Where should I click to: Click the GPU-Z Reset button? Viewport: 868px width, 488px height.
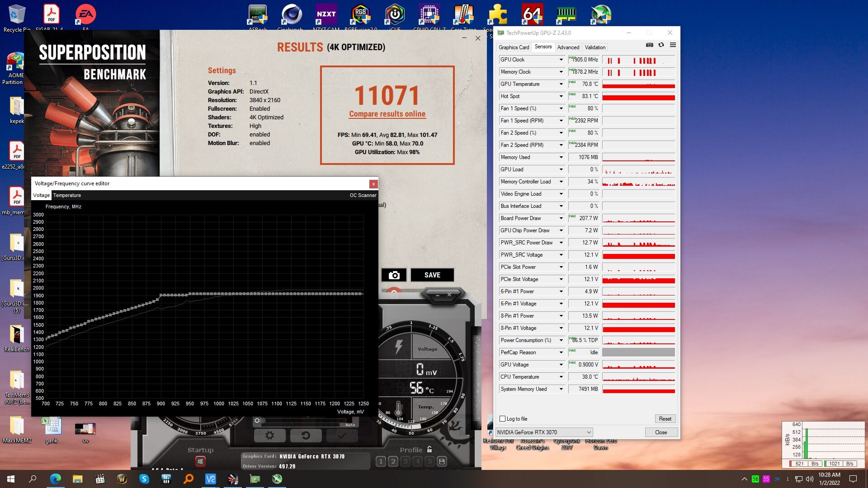pyautogui.click(x=665, y=419)
